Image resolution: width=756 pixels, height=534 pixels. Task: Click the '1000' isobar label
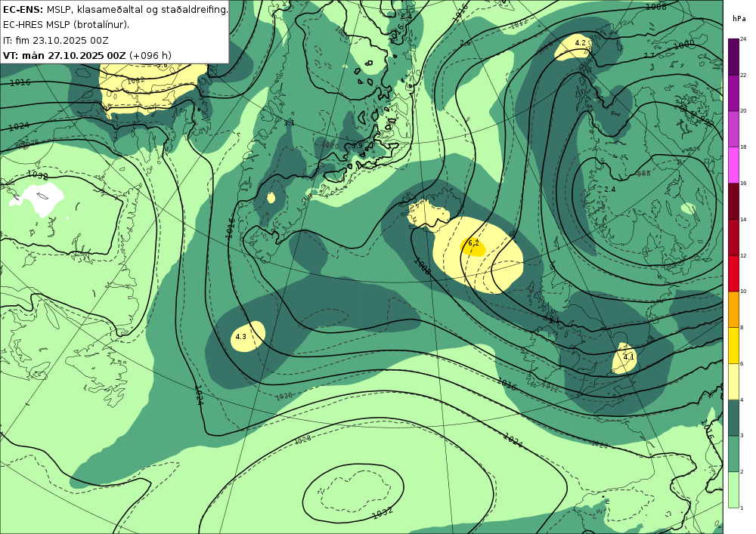pyautogui.click(x=683, y=45)
